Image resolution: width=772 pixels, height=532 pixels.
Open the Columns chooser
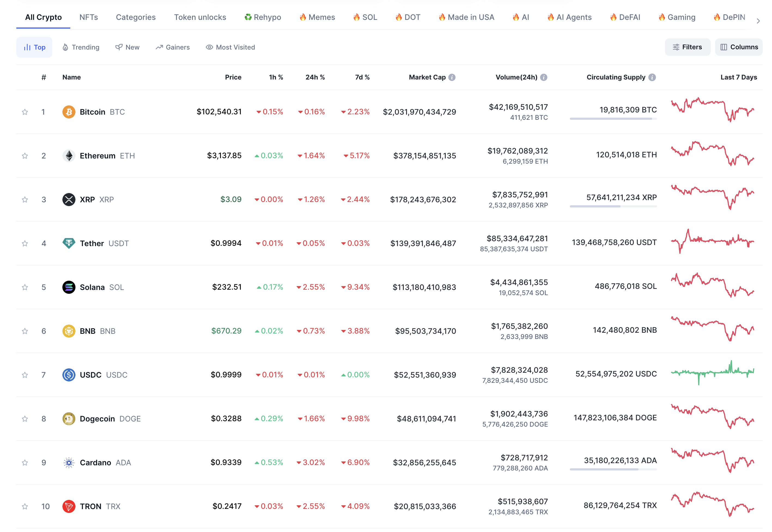pos(738,47)
